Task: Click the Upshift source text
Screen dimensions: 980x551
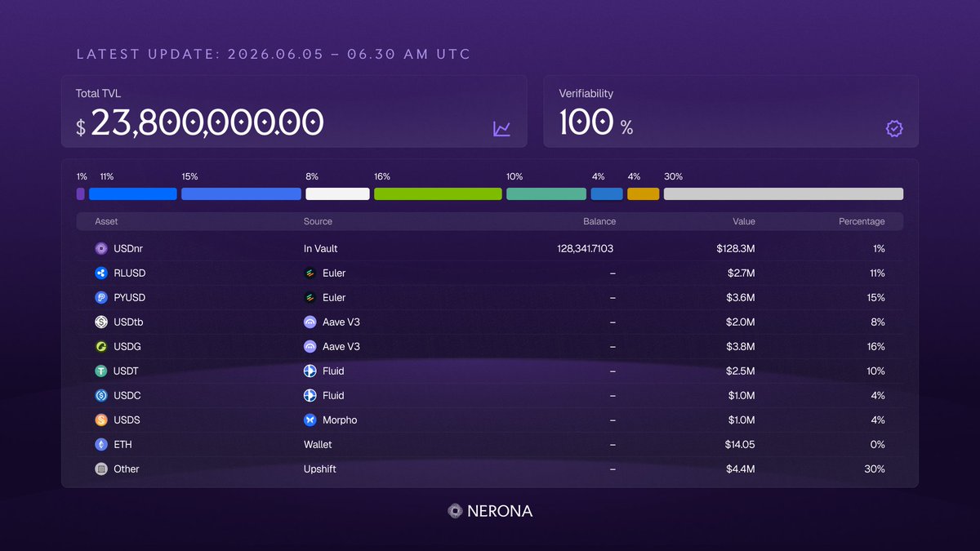Action: [320, 469]
